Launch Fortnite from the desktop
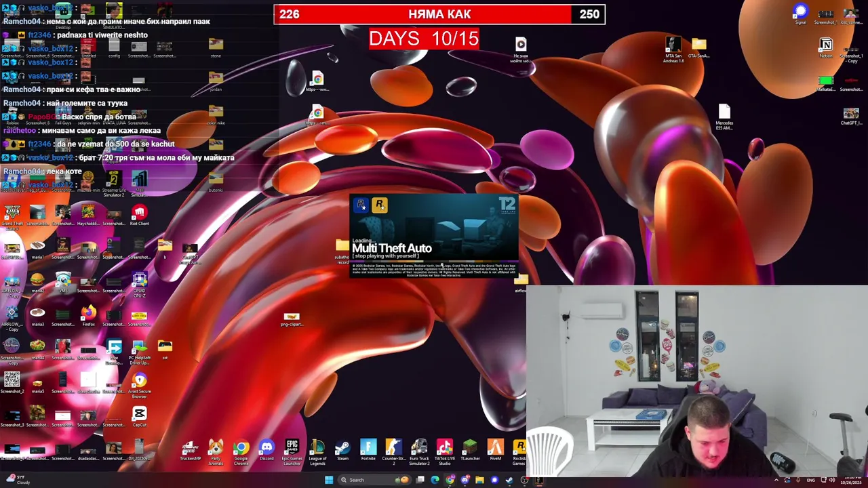This screenshot has width=868, height=488. pyautogui.click(x=368, y=451)
